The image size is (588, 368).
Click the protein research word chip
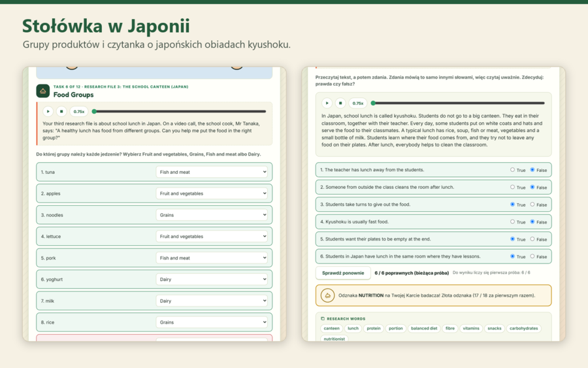pyautogui.click(x=374, y=328)
